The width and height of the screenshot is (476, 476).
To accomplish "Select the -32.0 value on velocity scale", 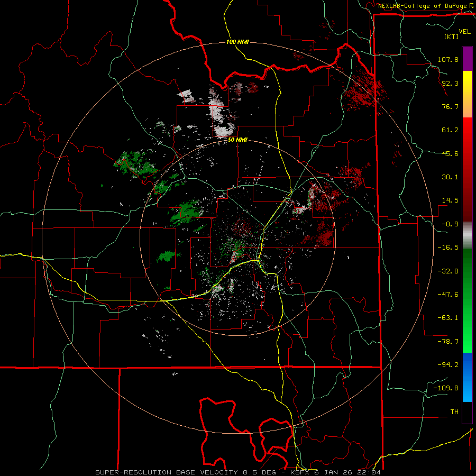I will [448, 271].
